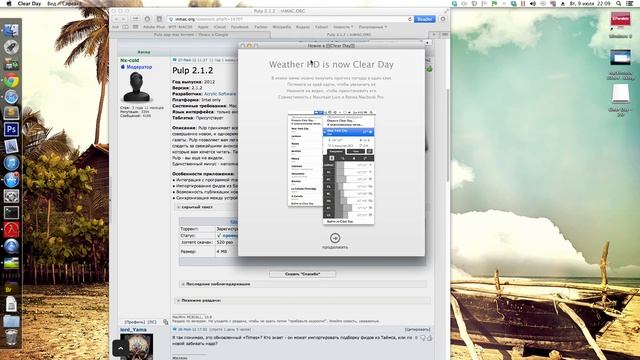The image size is (640, 360).
Task: Open Safari from the Dock
Action: tap(11, 97)
